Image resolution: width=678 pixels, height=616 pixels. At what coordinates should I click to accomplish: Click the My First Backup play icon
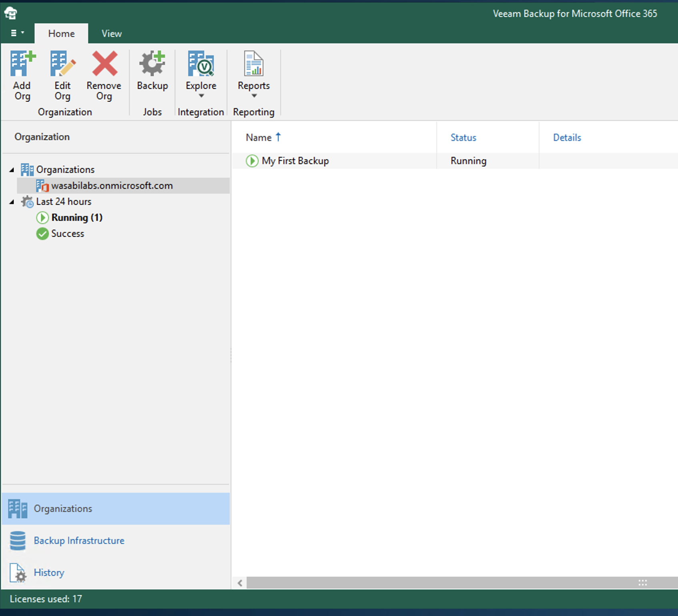252,161
